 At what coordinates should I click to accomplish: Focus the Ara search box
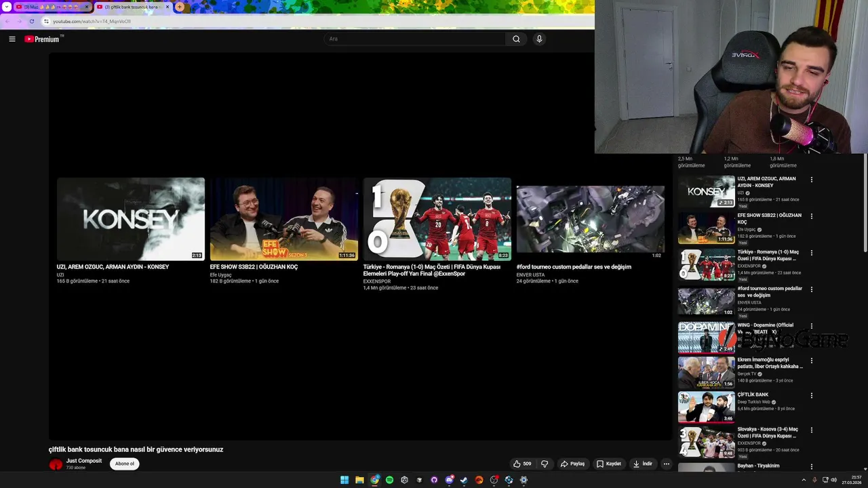pyautogui.click(x=414, y=39)
